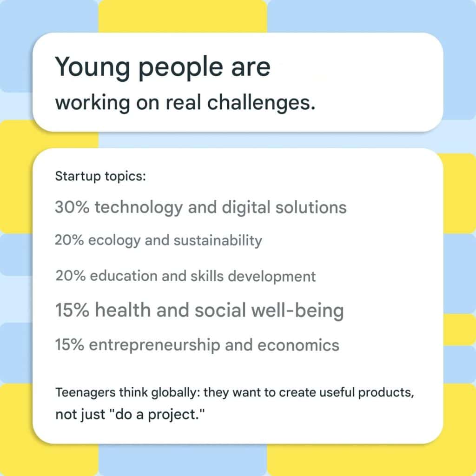Click the blue block at bottom center
Screen dimensions: 476x476
pyautogui.click(x=182, y=460)
